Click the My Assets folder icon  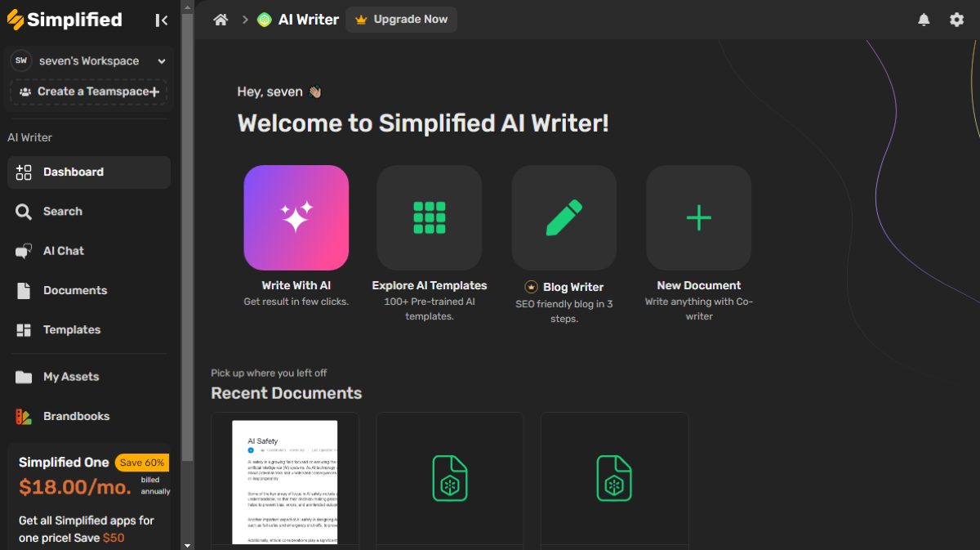point(24,377)
